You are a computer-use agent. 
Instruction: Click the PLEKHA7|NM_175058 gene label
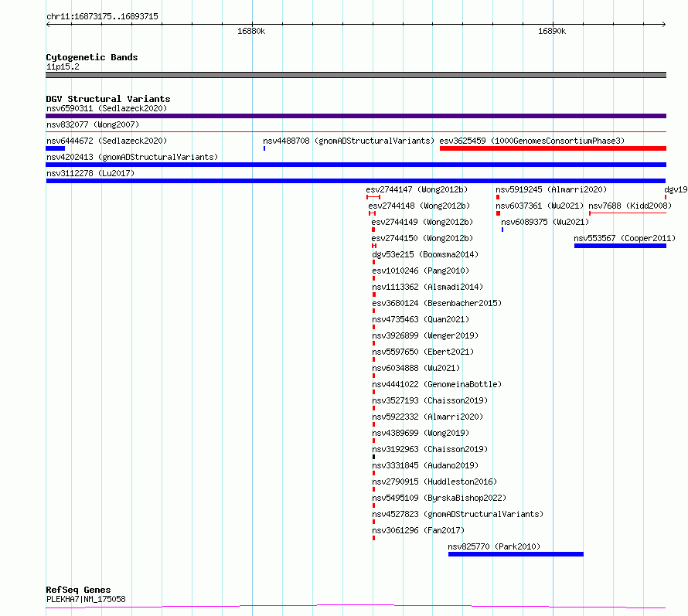(86, 599)
